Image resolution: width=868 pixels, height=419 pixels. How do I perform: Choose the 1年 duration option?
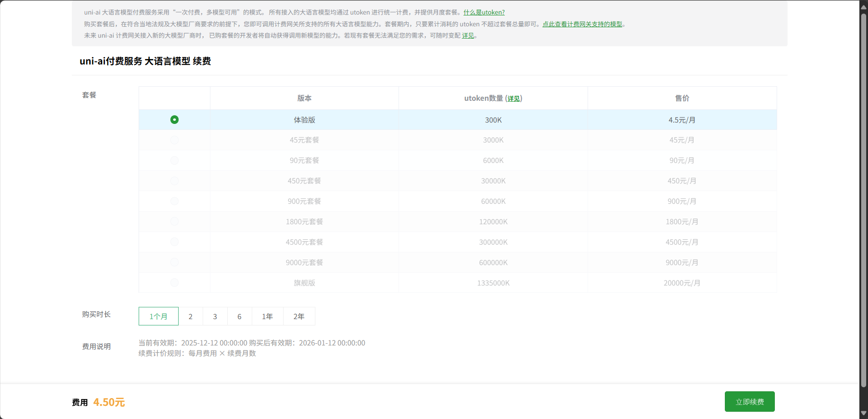coord(268,316)
